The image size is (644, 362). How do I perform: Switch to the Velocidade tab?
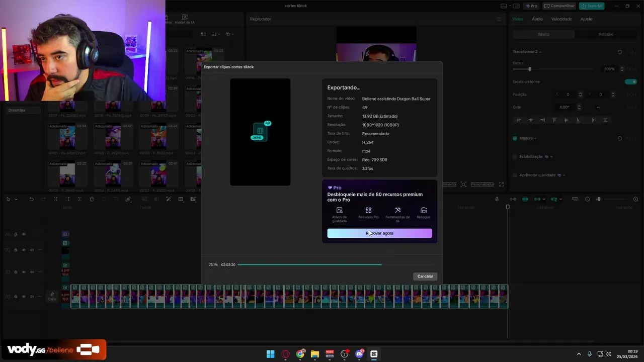click(x=561, y=19)
